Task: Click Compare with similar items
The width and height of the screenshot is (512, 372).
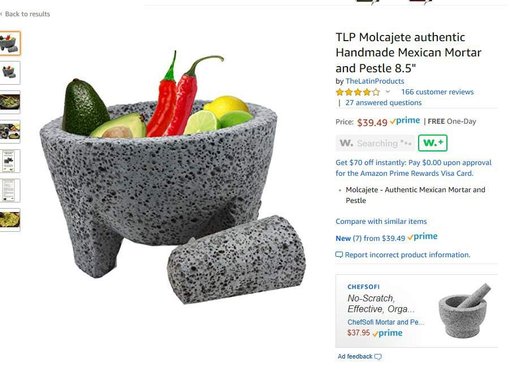Action: 381,221
